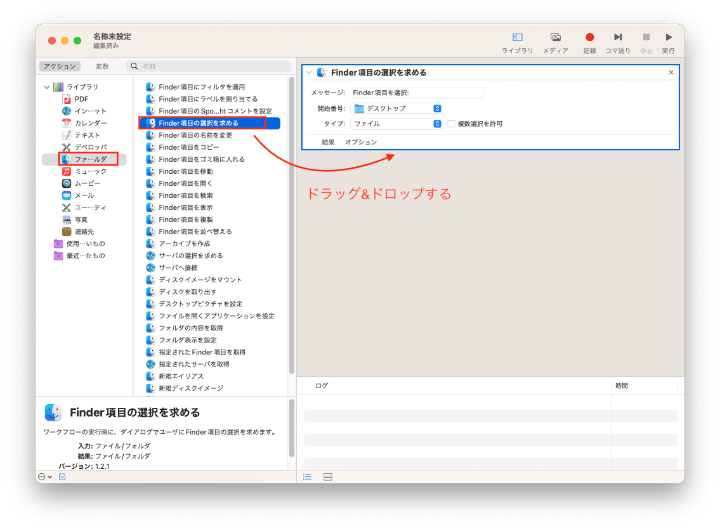Select the メール category

(78, 195)
